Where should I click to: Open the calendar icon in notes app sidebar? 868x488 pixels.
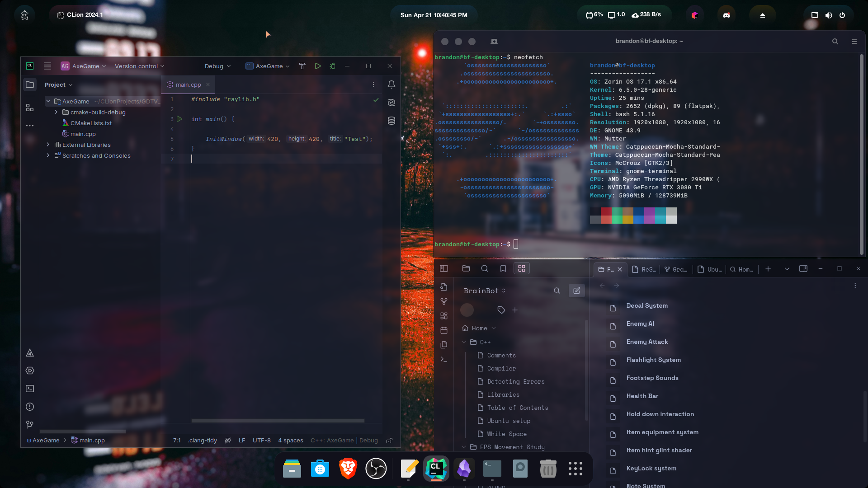click(x=444, y=330)
